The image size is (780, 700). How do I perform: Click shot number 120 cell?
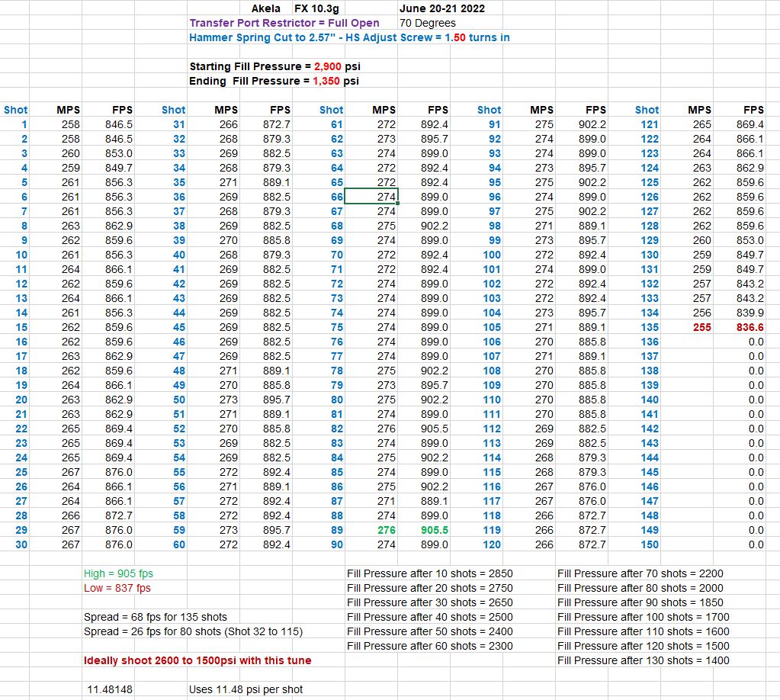click(x=492, y=544)
